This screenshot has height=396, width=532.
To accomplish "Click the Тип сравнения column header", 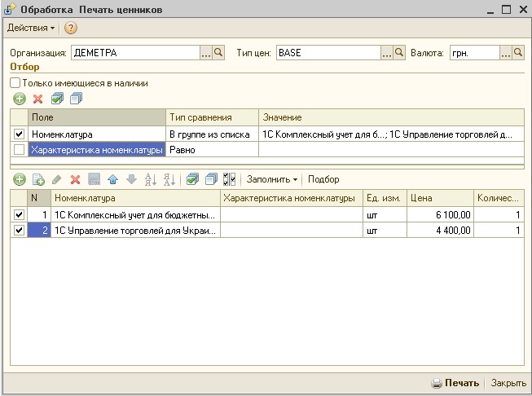I will (x=212, y=117).
